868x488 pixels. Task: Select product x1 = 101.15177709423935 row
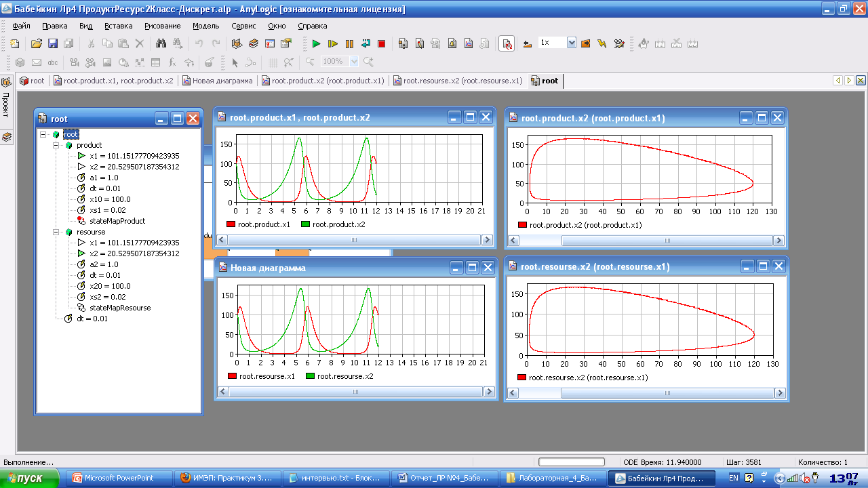128,156
